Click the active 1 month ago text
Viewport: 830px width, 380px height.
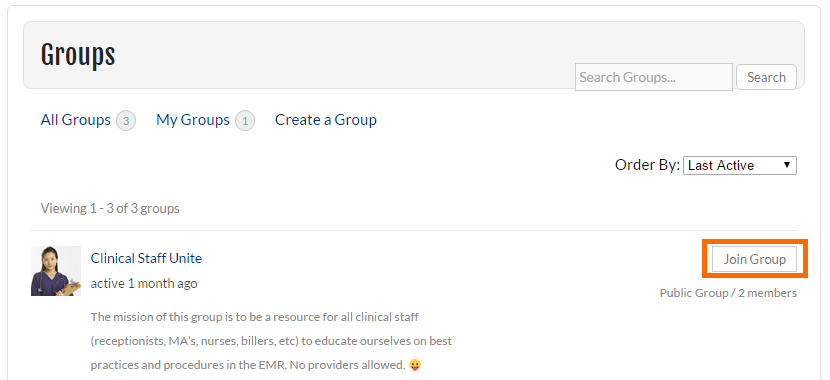pyautogui.click(x=144, y=284)
